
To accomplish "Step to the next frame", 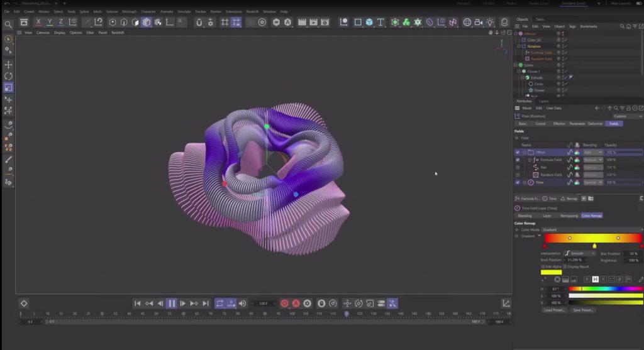I will click(183, 304).
